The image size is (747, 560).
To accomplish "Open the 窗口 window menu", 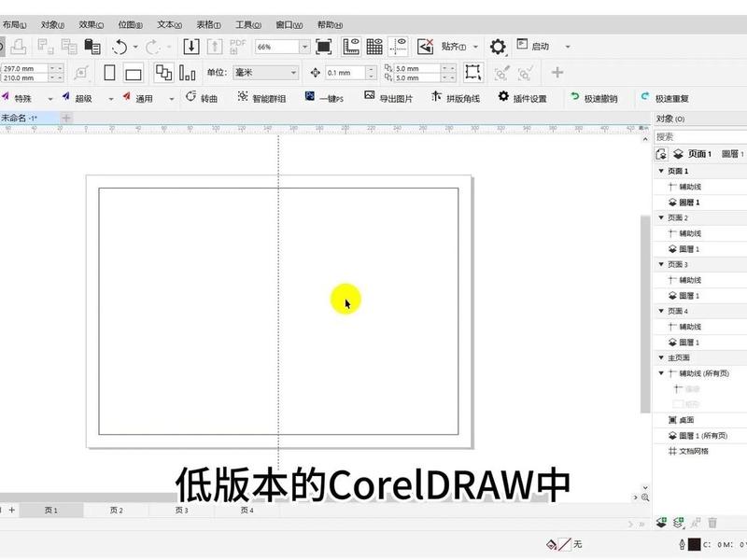I will 289,25.
